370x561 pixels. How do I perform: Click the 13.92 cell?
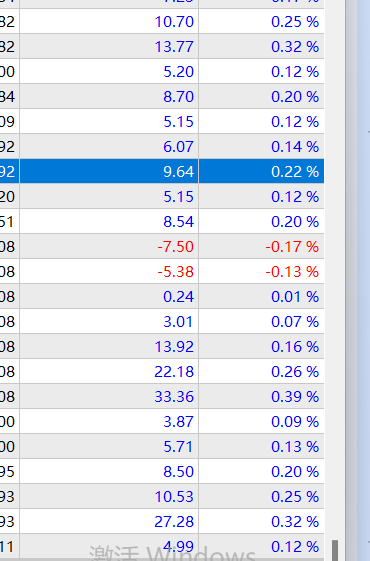[x=174, y=347]
